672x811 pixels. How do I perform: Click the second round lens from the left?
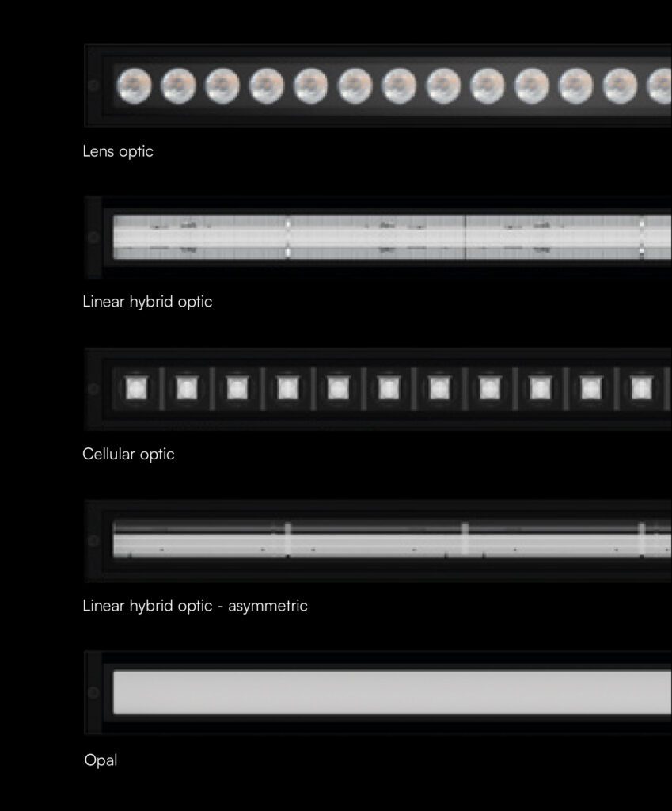click(x=178, y=86)
